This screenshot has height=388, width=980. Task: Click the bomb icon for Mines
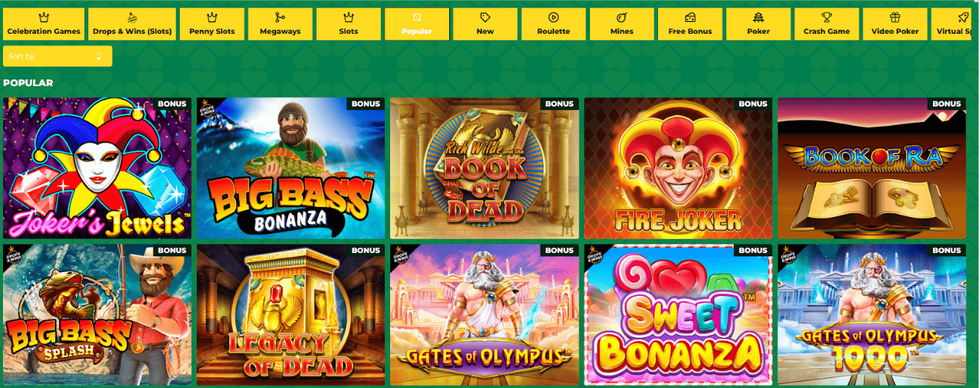coord(621,17)
